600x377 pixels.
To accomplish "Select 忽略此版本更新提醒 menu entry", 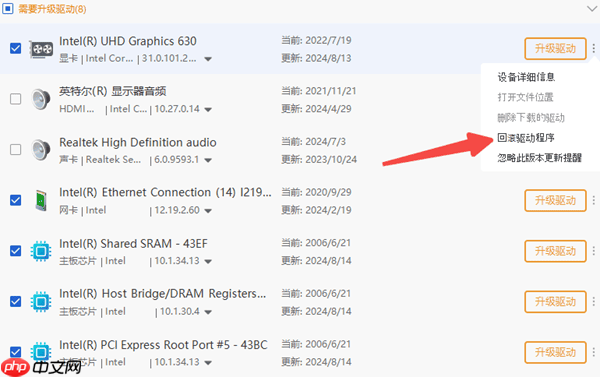I will click(540, 158).
